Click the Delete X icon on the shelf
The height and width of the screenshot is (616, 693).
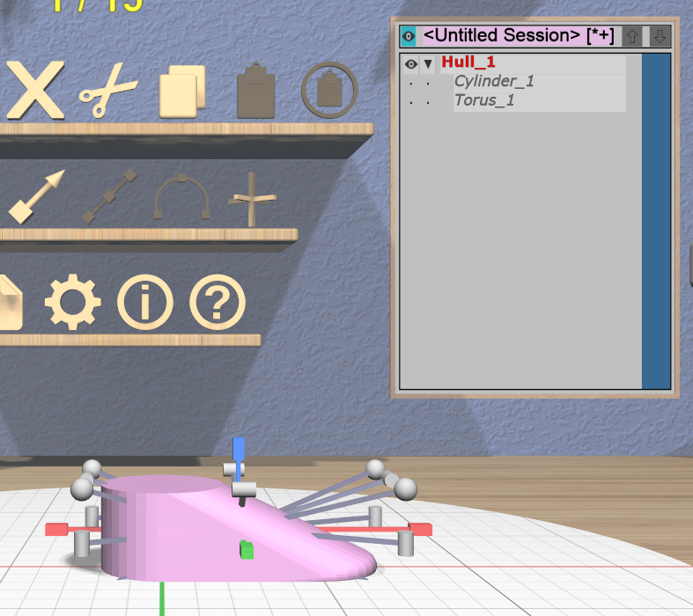click(x=35, y=90)
